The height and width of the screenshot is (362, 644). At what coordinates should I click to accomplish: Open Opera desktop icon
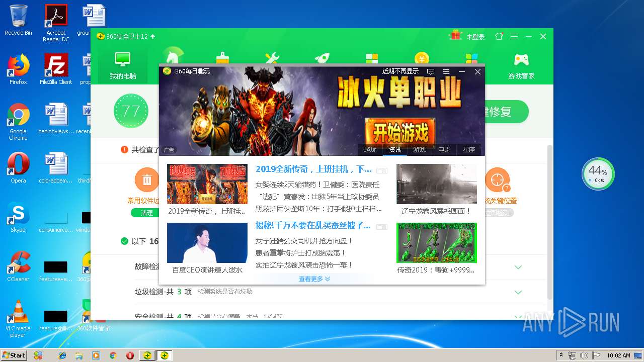18,168
